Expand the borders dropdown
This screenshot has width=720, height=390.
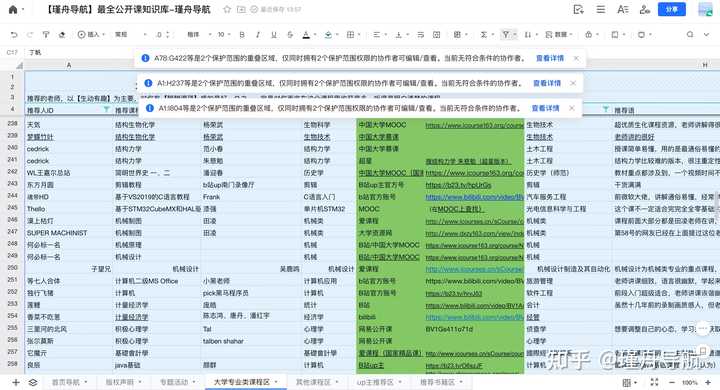[x=359, y=34]
